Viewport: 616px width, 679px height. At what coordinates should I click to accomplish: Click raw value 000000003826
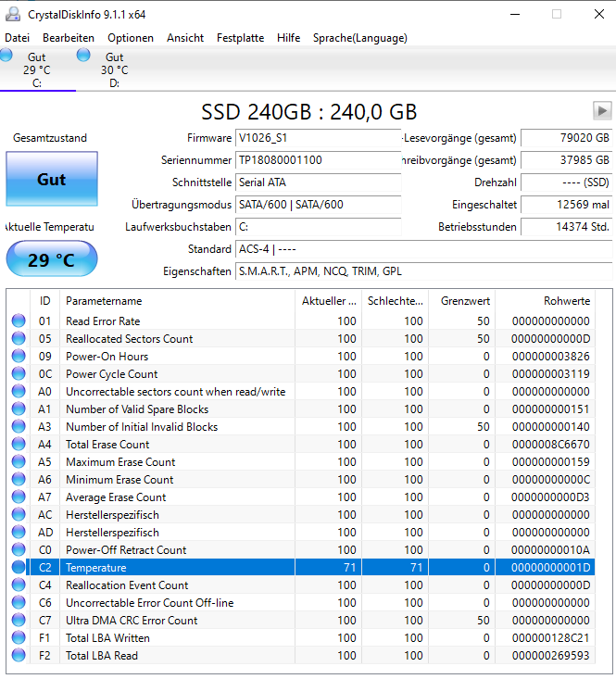550,356
